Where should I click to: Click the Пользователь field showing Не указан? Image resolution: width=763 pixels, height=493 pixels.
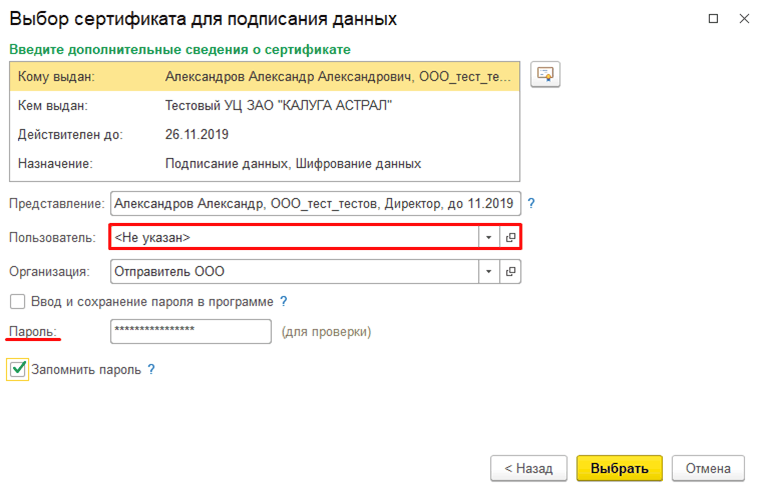pyautogui.click(x=293, y=237)
